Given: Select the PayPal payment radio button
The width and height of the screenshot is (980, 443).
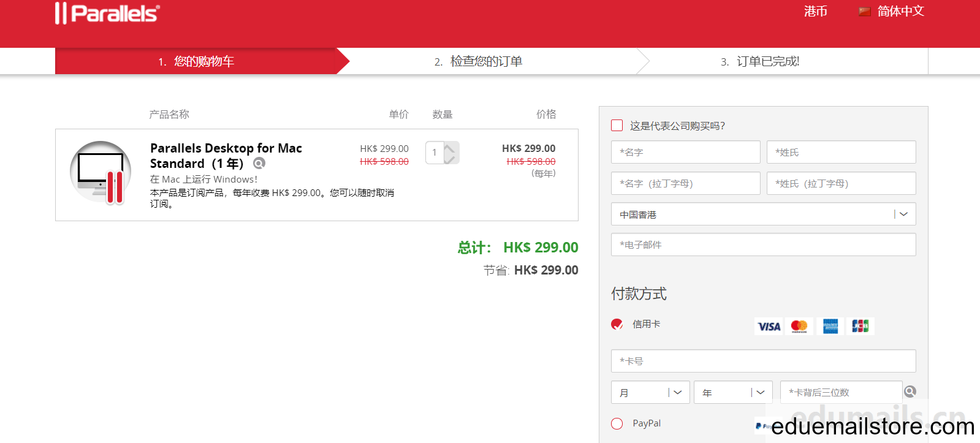Looking at the screenshot, I should (617, 423).
